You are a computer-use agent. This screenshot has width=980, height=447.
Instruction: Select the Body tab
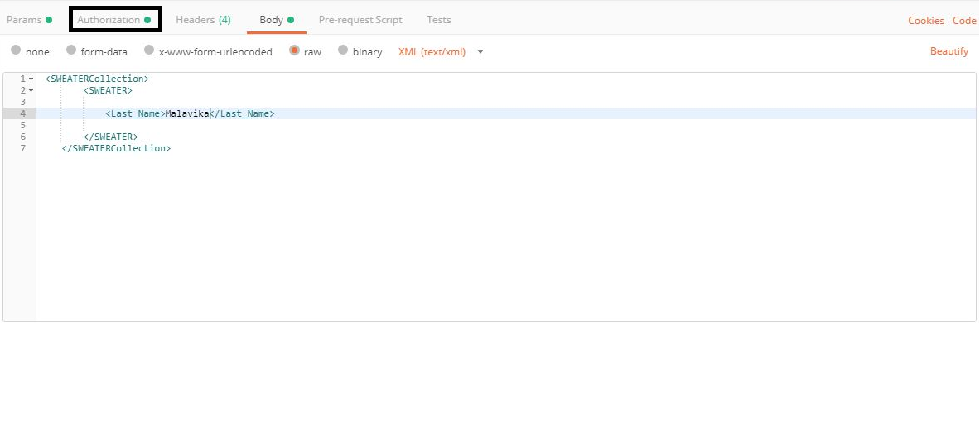tap(271, 19)
